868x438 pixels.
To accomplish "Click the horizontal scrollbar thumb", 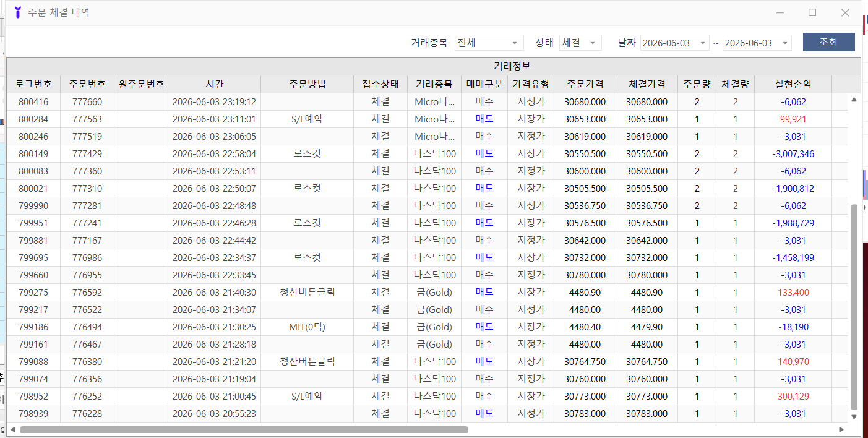I will point(244,429).
